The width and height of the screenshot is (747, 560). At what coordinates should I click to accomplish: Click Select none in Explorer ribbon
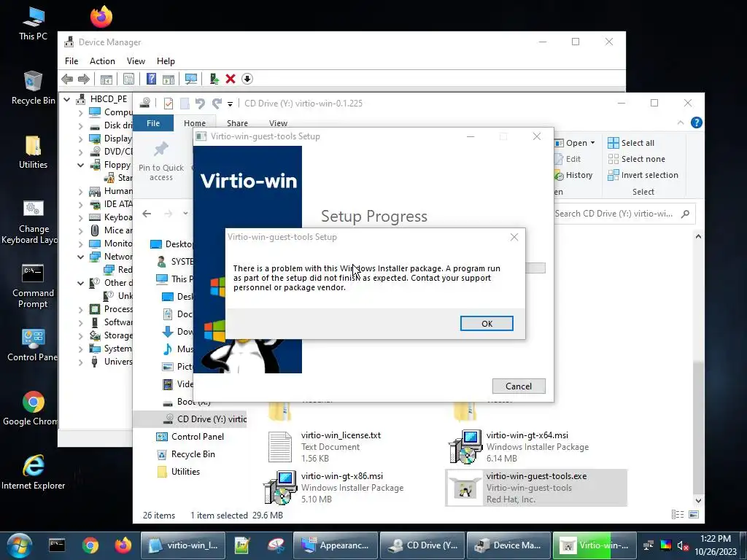coord(636,159)
